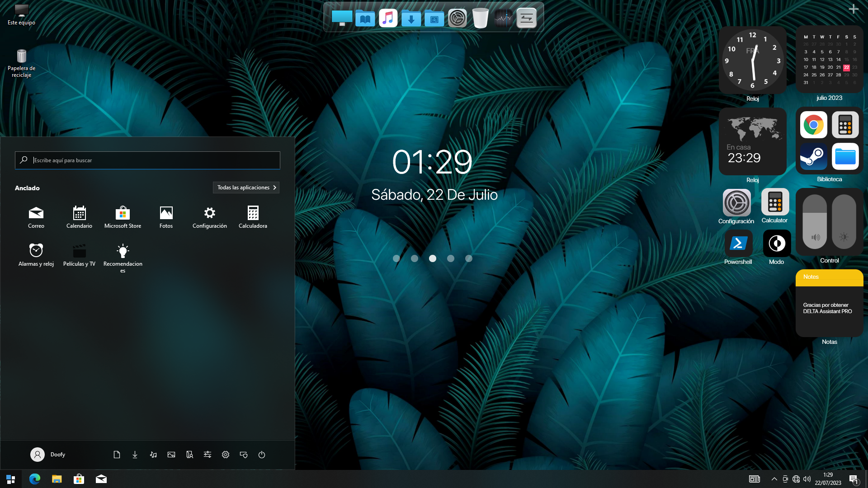Select the third page indicator dot
The image size is (868, 488).
click(x=433, y=258)
